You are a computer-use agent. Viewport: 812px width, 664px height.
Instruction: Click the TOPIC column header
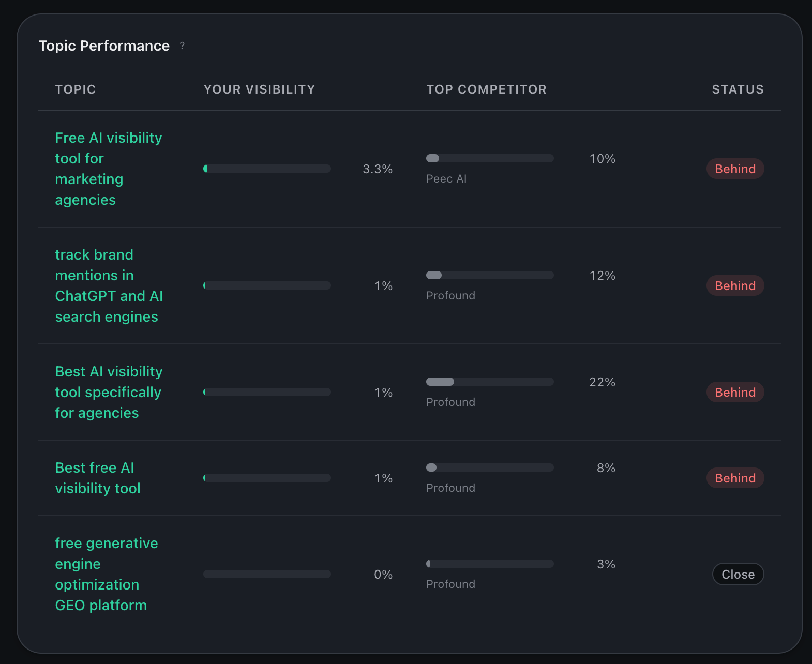pos(76,89)
